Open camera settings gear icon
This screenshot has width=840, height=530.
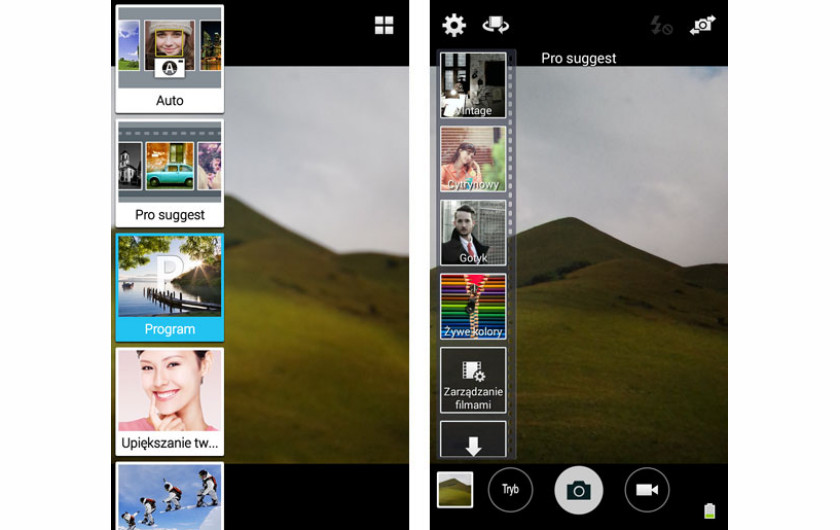pyautogui.click(x=454, y=25)
